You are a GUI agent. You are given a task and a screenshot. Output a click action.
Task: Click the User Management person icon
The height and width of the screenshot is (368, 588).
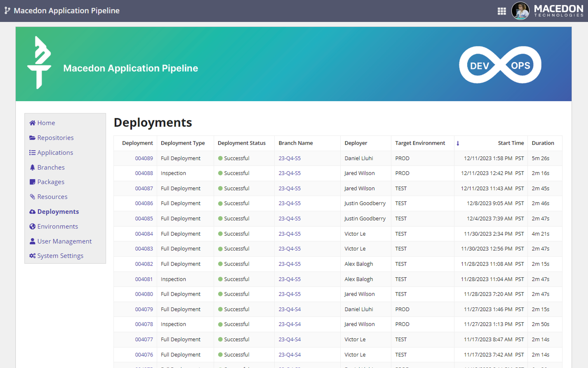coord(32,241)
